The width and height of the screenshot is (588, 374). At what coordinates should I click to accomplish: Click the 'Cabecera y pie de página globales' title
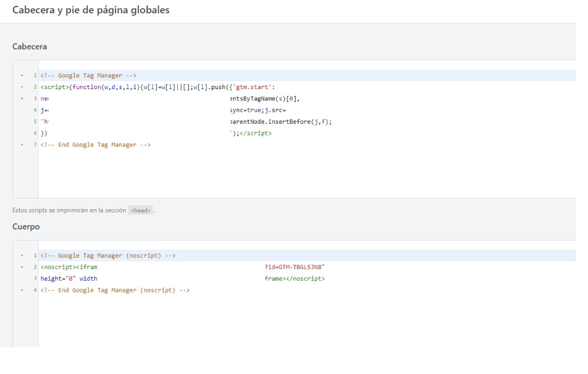[x=91, y=10]
